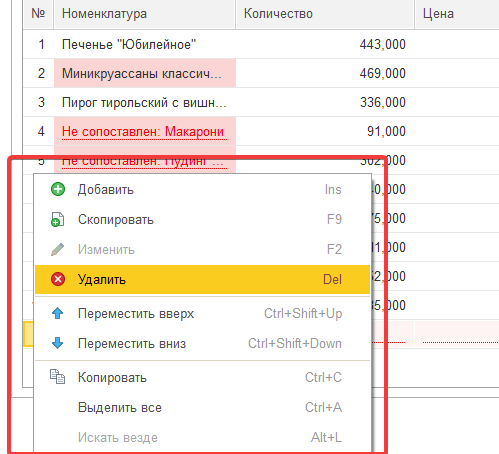
Task: Click the red cross Удалить icon
Action: pyautogui.click(x=58, y=279)
